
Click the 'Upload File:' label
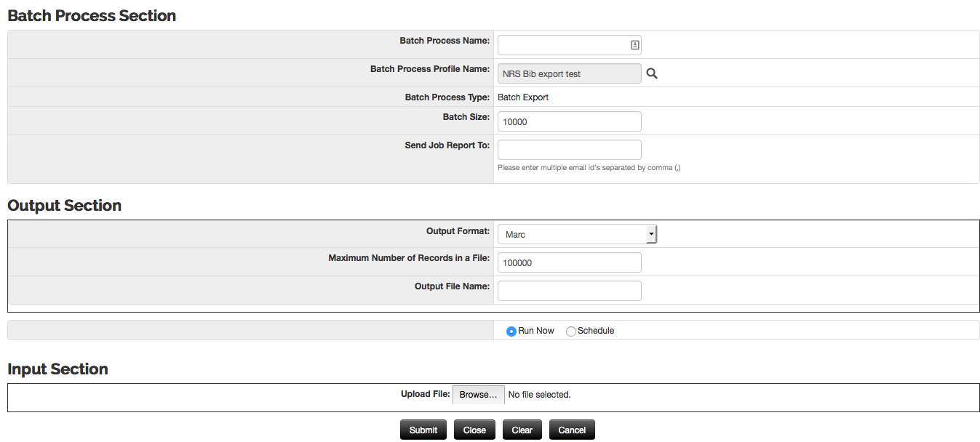pos(425,394)
